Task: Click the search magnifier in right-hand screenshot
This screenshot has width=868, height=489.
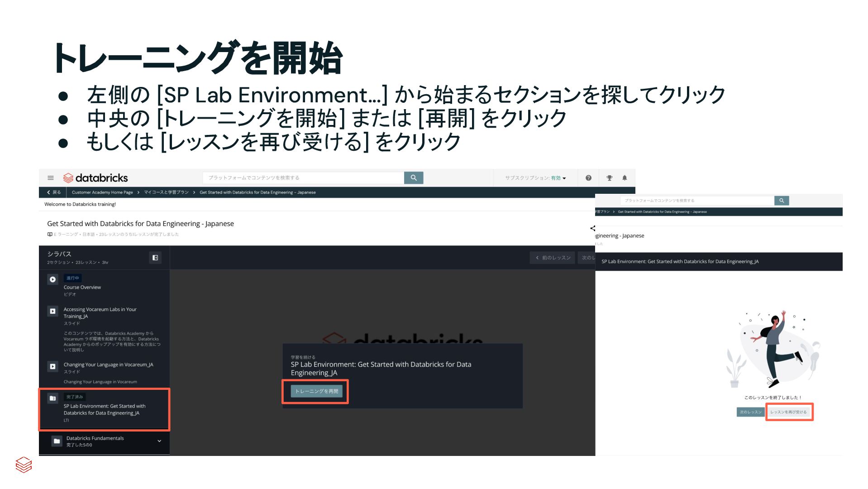Action: (x=782, y=201)
